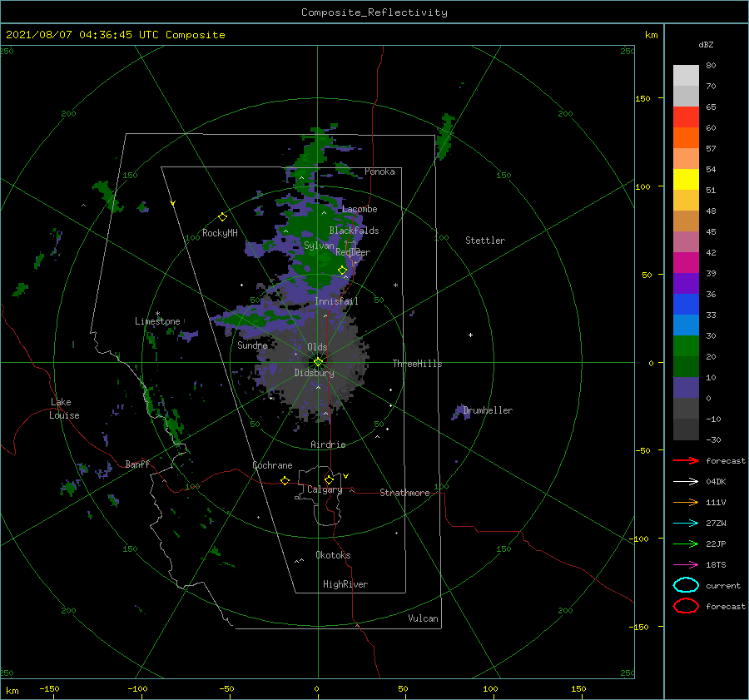Click the red forecast ellipse symbol
The height and width of the screenshot is (700, 749).
[686, 606]
